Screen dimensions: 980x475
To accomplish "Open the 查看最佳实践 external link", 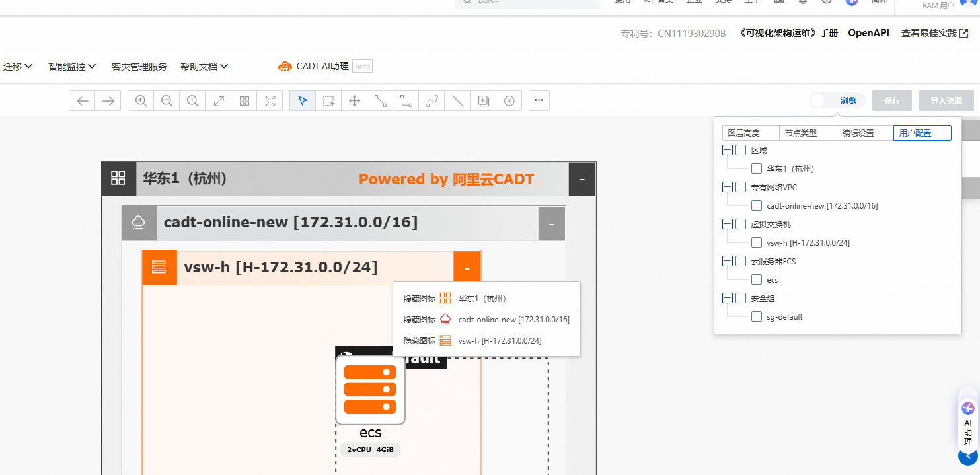I will click(x=935, y=33).
